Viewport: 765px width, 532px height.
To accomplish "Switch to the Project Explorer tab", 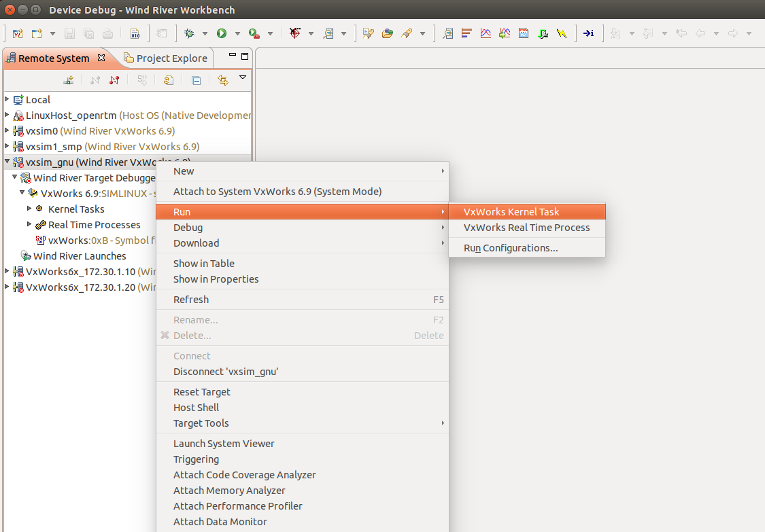I will 165,58.
